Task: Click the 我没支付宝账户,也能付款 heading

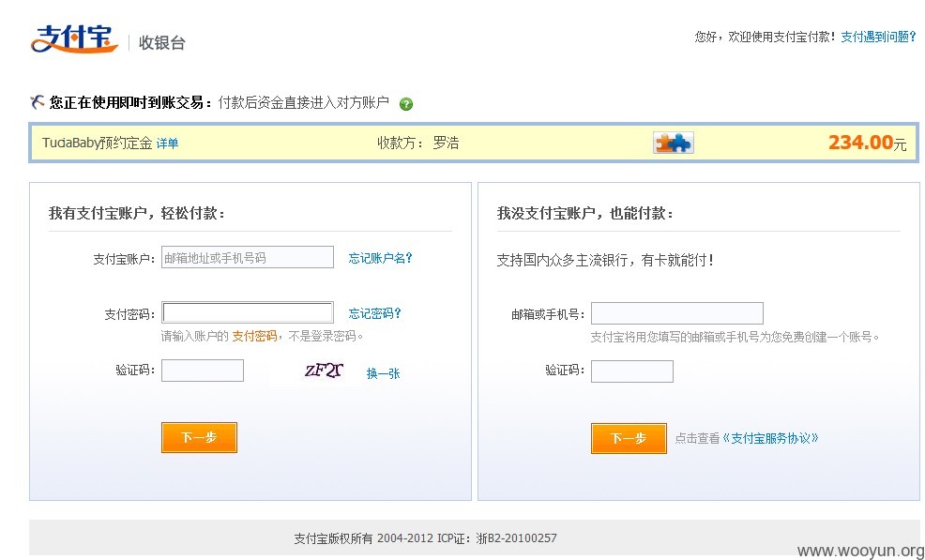Action: 585,213
